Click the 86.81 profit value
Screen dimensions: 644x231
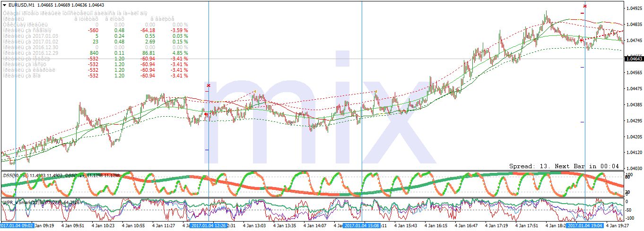148,52
